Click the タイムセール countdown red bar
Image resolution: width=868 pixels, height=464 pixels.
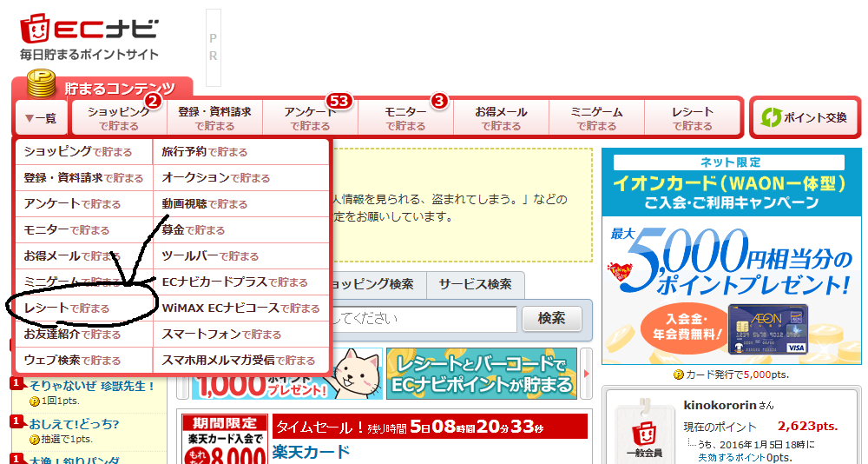tap(430, 427)
